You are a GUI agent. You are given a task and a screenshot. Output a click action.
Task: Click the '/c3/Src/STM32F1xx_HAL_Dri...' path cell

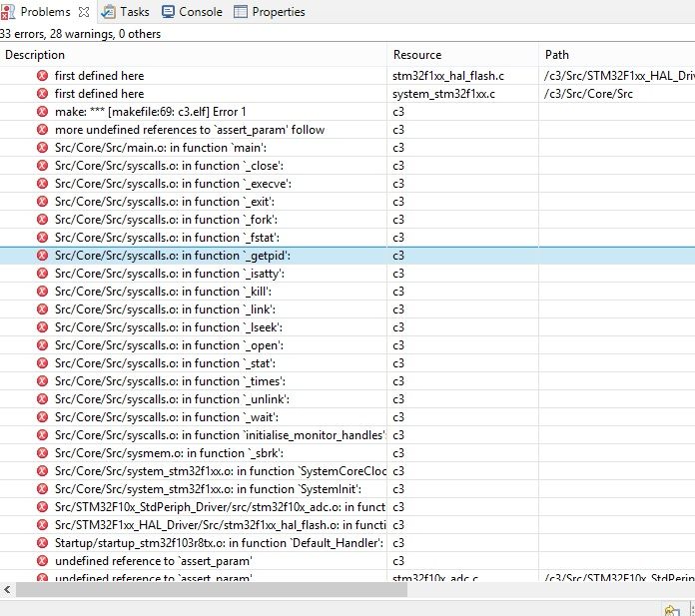point(619,76)
